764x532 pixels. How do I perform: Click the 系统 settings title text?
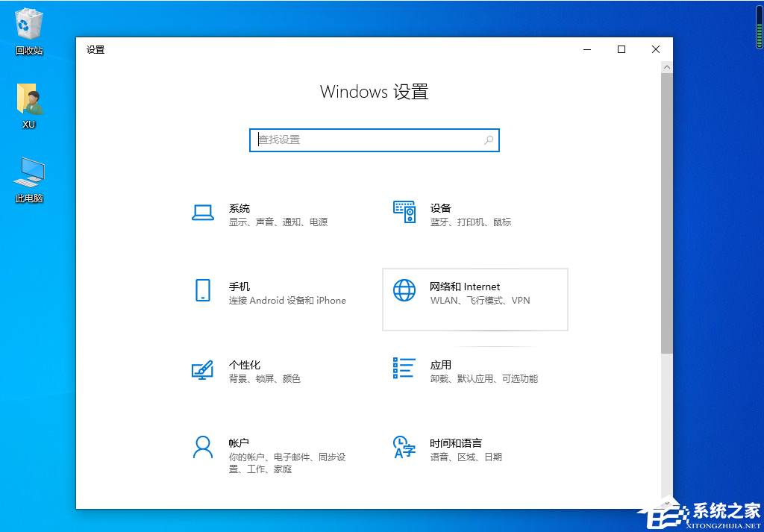click(239, 208)
